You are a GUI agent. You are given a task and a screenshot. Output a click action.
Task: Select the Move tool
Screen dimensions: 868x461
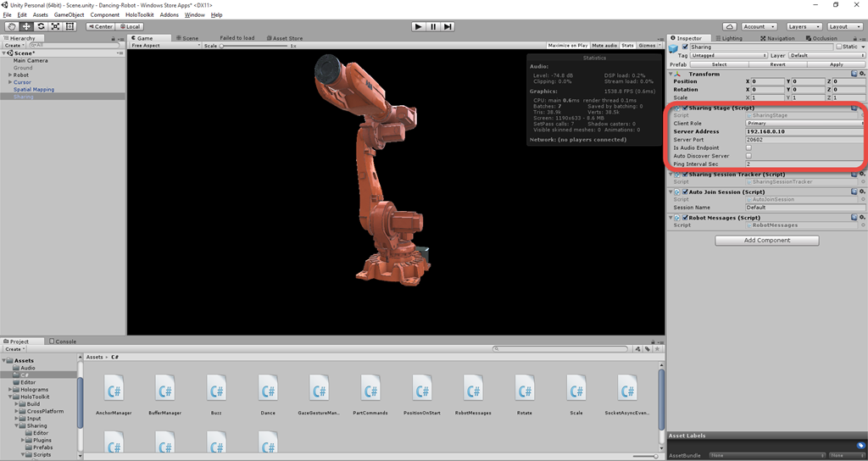pyautogui.click(x=26, y=26)
